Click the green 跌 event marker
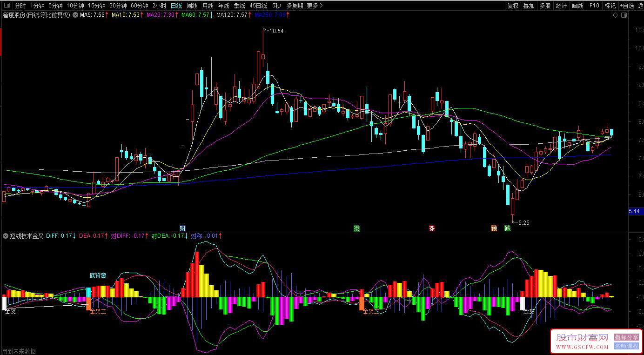The height and width of the screenshot is (355, 644). 508,228
